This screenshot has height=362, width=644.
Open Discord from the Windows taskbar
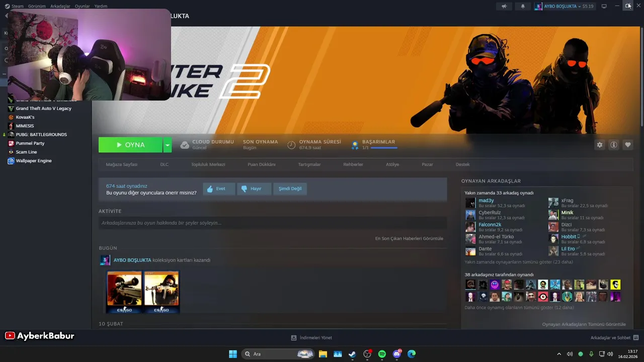click(x=397, y=354)
